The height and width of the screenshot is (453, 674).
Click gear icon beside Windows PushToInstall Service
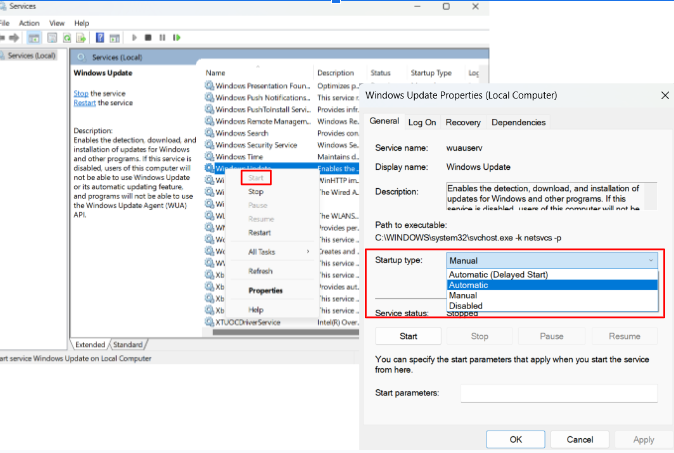click(209, 109)
